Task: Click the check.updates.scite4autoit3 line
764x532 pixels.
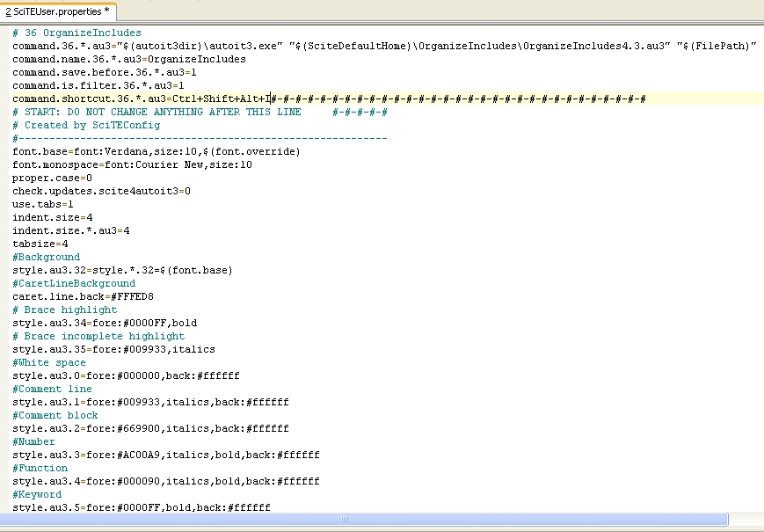Action: point(101,191)
